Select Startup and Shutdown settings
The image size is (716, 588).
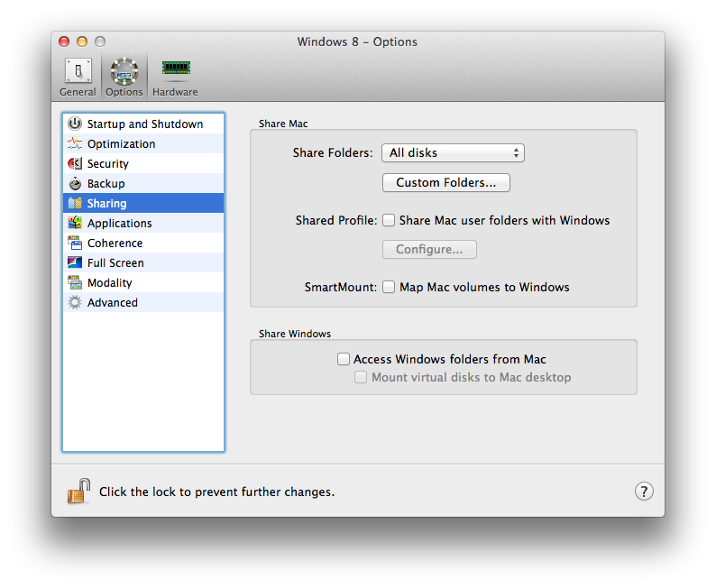click(143, 124)
